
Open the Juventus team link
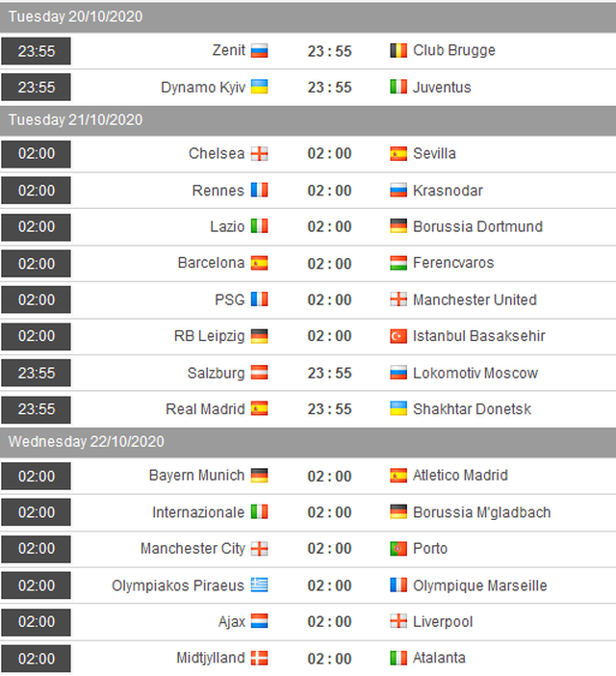pyautogui.click(x=442, y=87)
